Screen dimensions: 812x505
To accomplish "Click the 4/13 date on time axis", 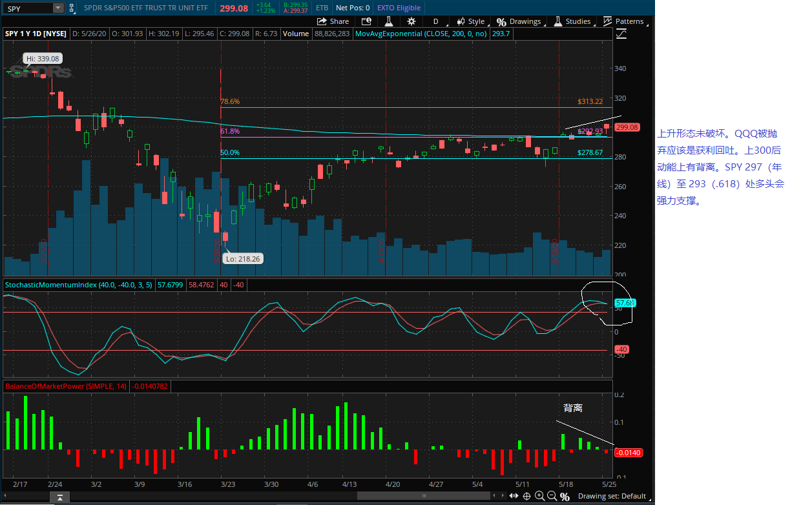I will (349, 484).
